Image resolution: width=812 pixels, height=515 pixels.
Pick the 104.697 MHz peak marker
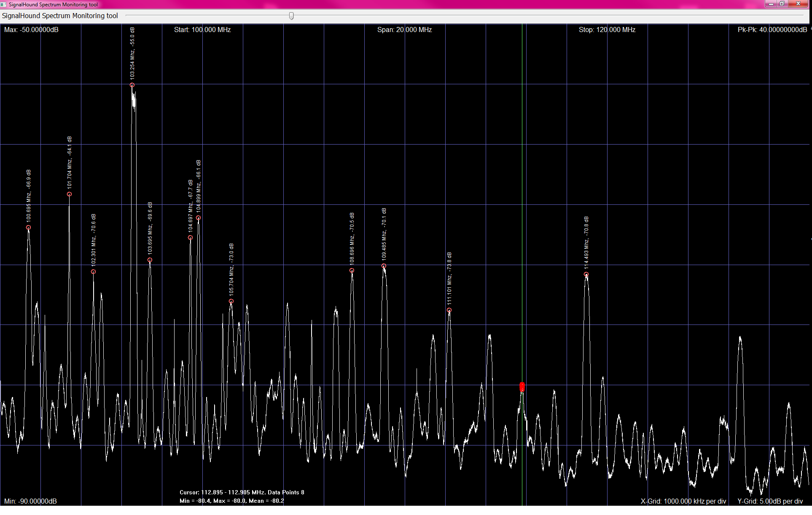click(190, 238)
